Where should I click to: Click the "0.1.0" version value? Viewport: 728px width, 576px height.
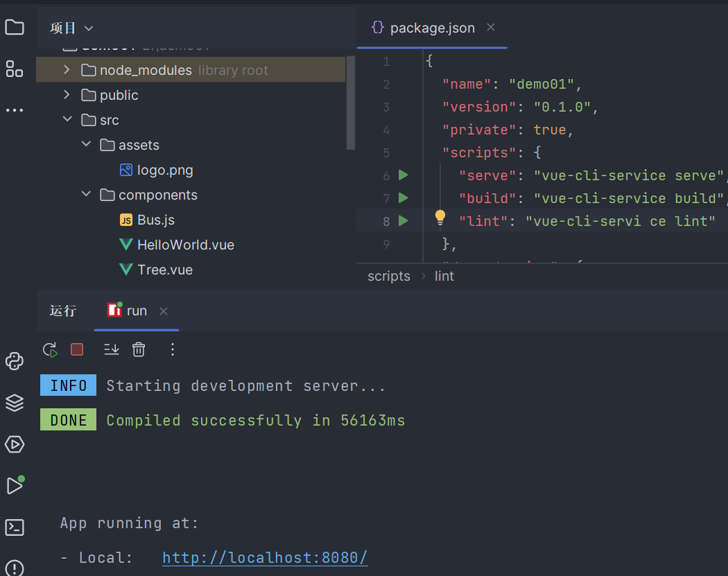[x=562, y=107]
